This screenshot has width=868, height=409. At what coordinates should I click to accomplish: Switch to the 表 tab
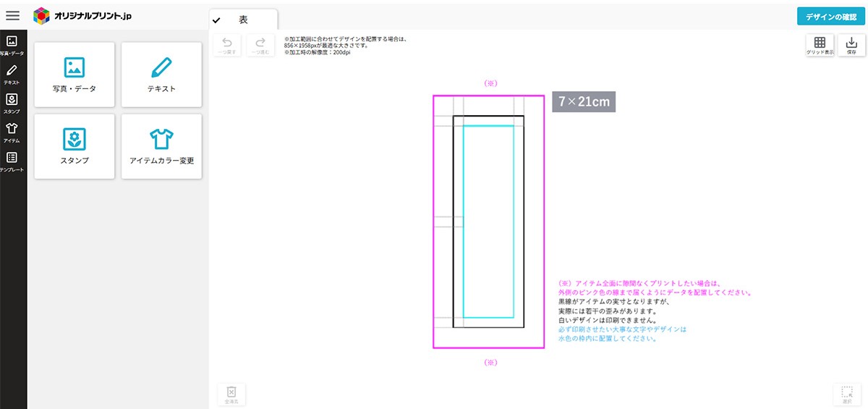pyautogui.click(x=243, y=20)
